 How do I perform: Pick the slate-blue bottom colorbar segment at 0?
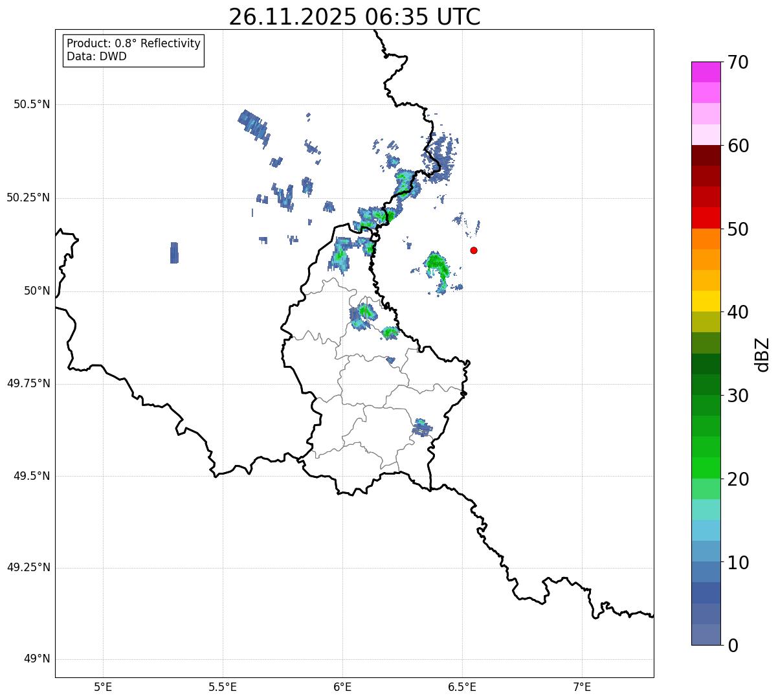[706, 635]
